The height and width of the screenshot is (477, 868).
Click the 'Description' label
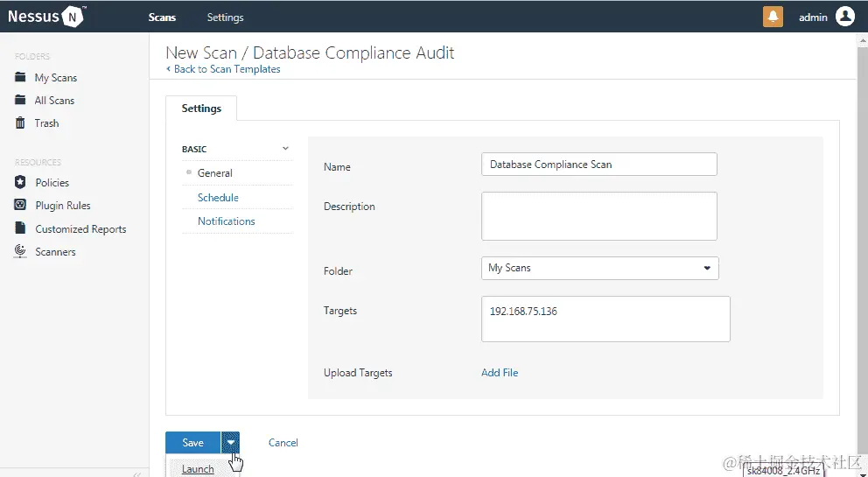tap(349, 207)
